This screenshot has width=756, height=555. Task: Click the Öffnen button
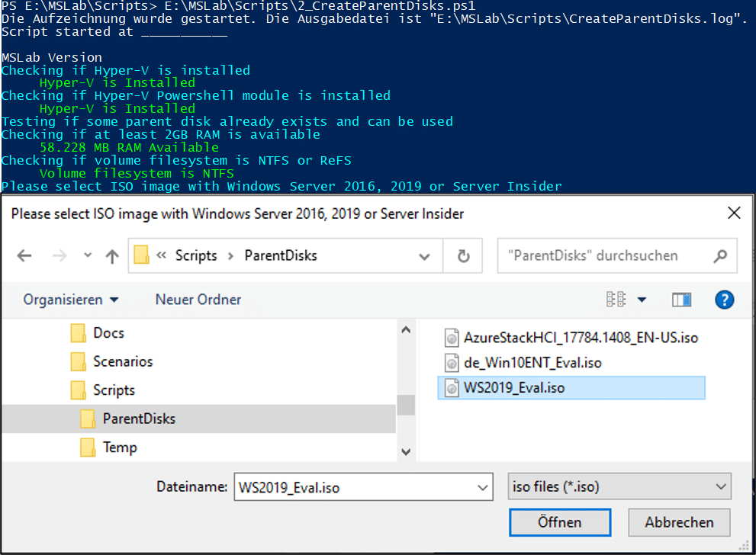pyautogui.click(x=560, y=522)
